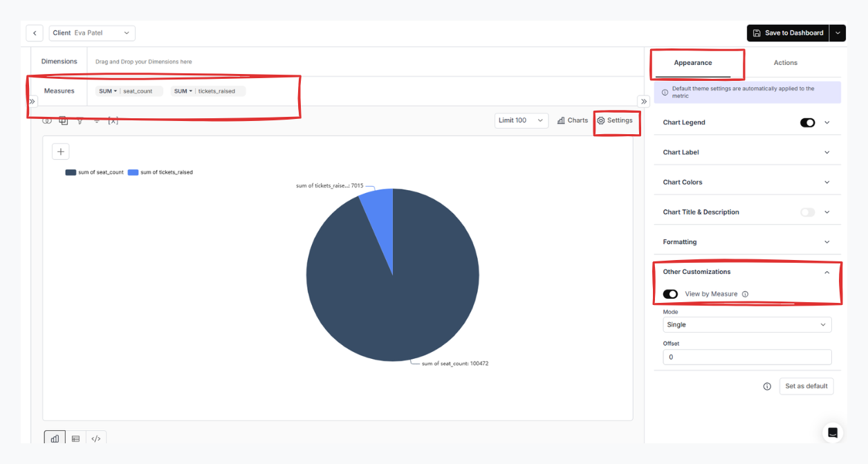868x464 pixels.
Task: Turn off View by Measure toggle
Action: pyautogui.click(x=670, y=294)
